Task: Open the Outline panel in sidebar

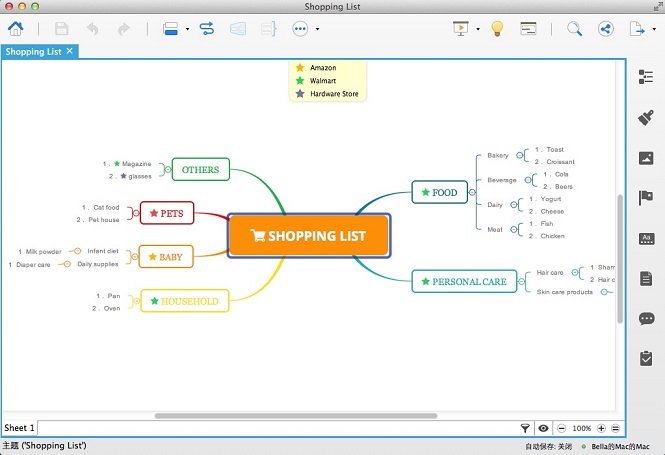Action: point(645,78)
